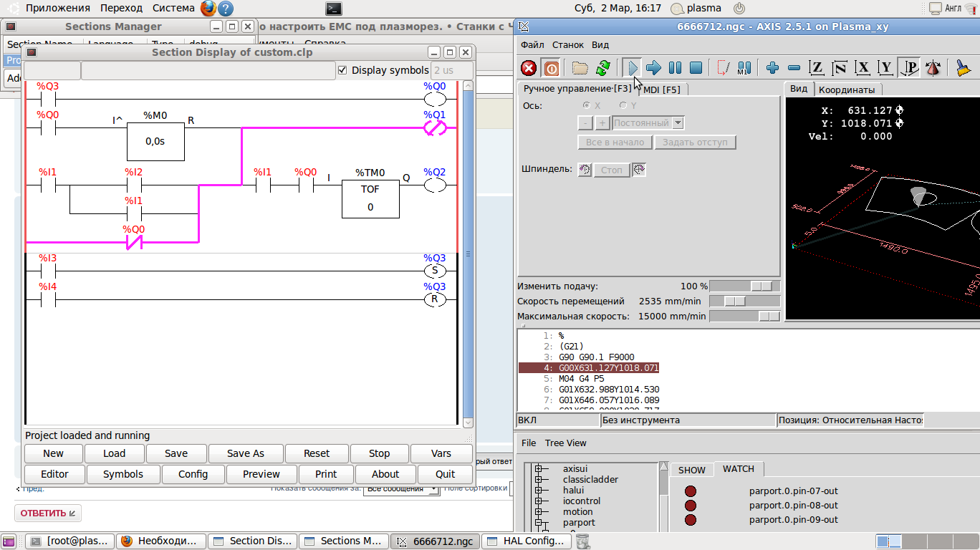Click the Reset button in Section Display
Screen dimensions: 980x550
point(317,453)
